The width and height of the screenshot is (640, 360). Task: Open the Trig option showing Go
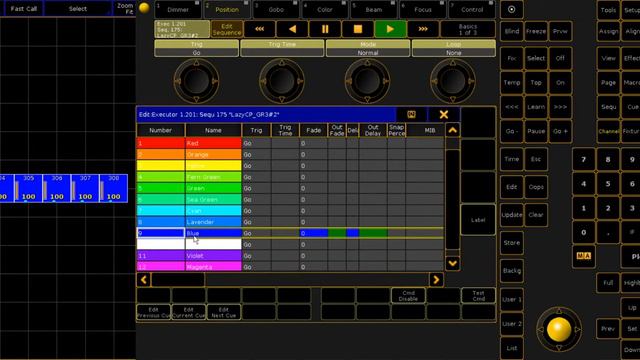coord(196,48)
